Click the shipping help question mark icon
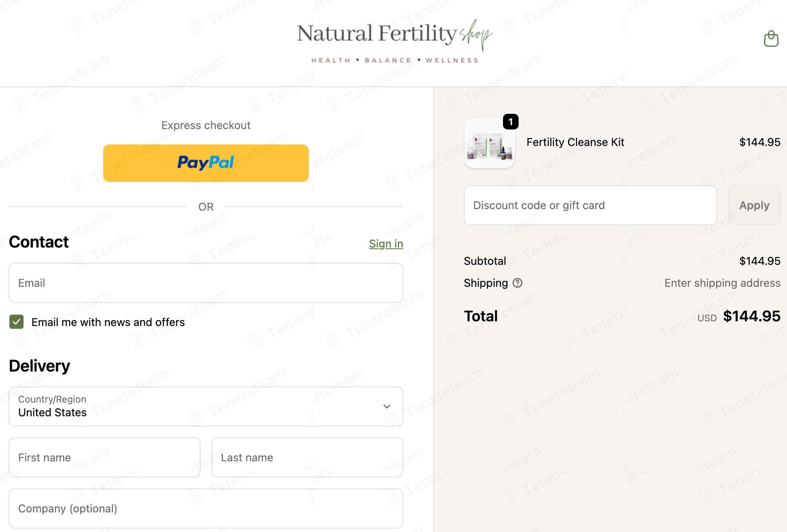This screenshot has width=787, height=532. coord(517,283)
